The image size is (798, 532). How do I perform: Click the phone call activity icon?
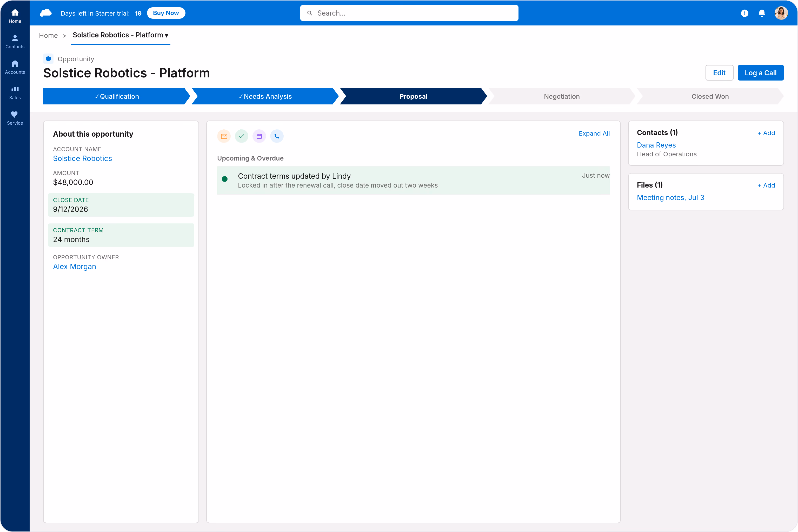[x=277, y=136]
